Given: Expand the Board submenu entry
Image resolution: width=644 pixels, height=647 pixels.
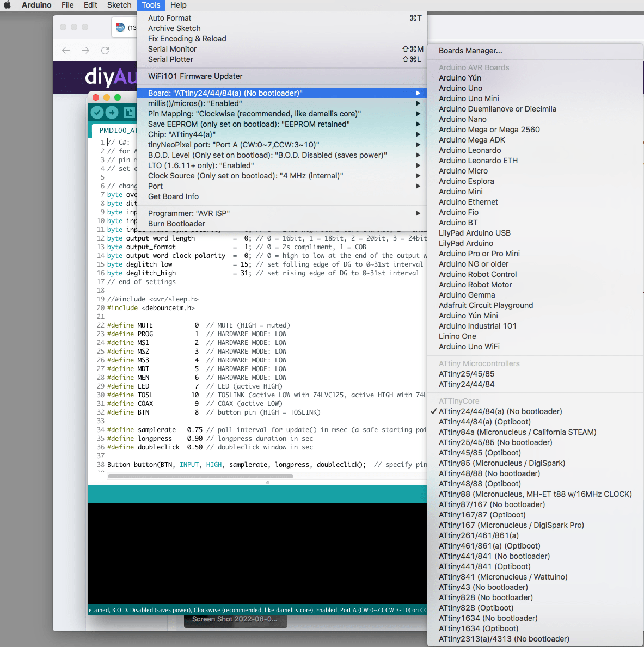Looking at the screenshot, I should tap(282, 93).
